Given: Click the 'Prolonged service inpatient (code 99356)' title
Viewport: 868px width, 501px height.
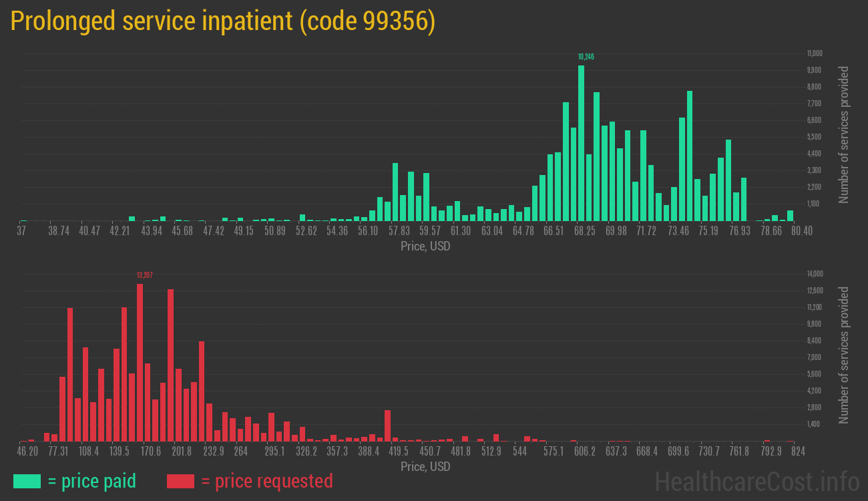Looking at the screenshot, I should (x=223, y=21).
